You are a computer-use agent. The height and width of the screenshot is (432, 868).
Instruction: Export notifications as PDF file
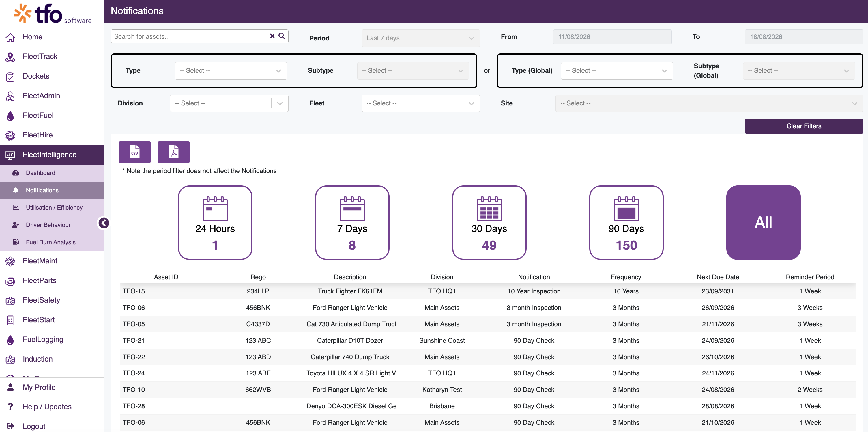point(173,152)
